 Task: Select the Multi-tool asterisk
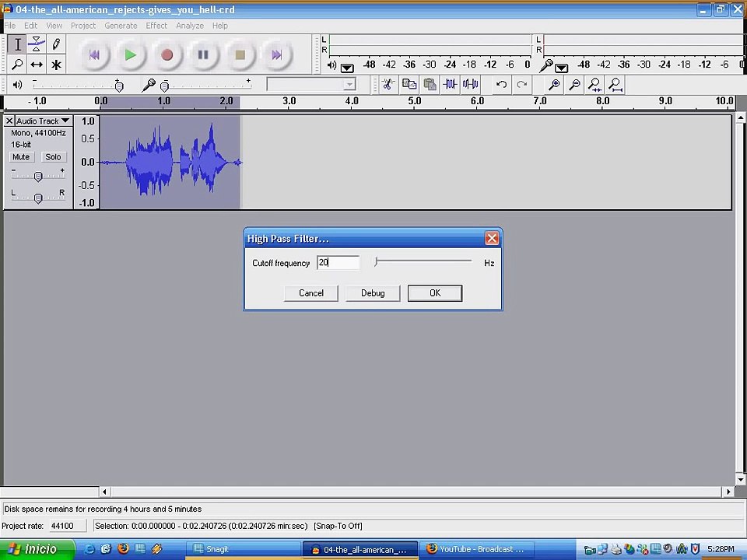click(x=56, y=64)
